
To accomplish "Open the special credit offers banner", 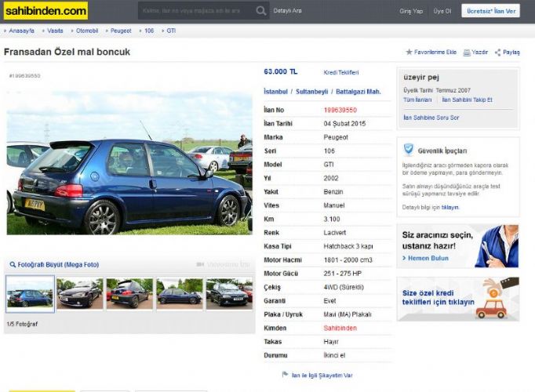I will pyautogui.click(x=458, y=299).
